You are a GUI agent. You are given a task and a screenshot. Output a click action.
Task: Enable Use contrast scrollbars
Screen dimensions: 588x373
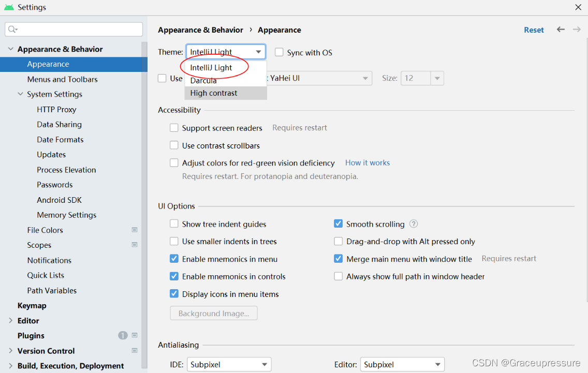[x=174, y=145]
